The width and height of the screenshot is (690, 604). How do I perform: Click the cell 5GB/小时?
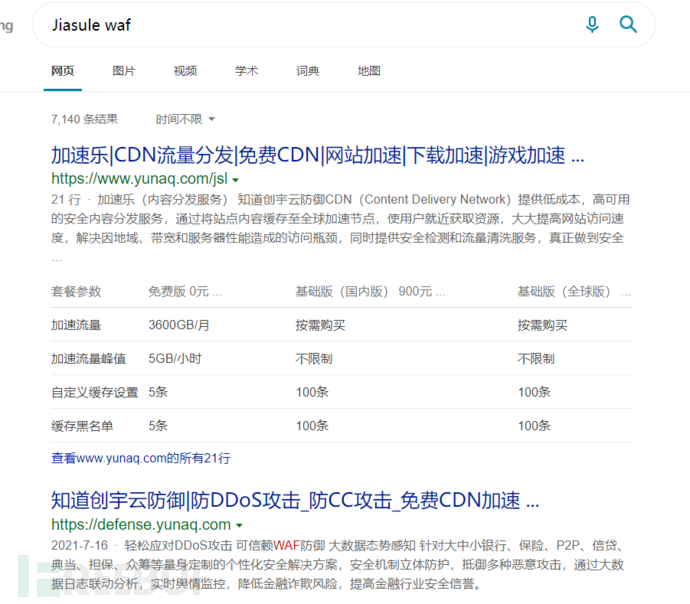[x=175, y=359]
